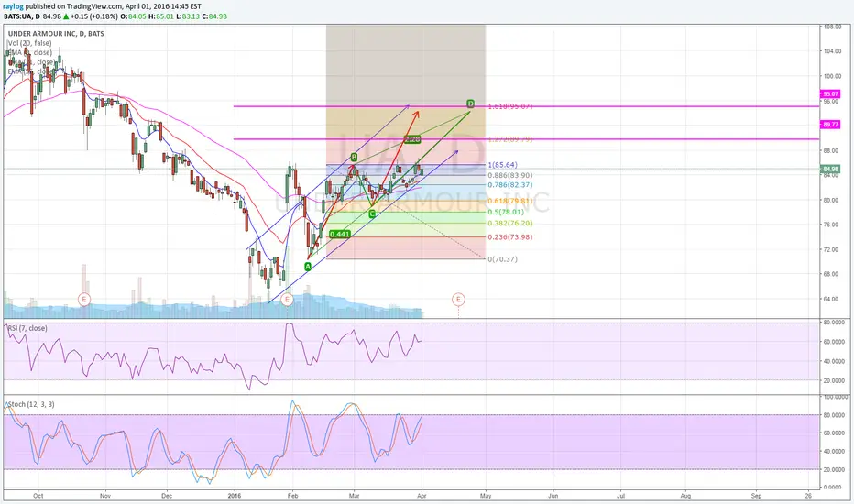Click the green up-arrow price change indicator
The width and height of the screenshot is (854, 504).
(66, 16)
